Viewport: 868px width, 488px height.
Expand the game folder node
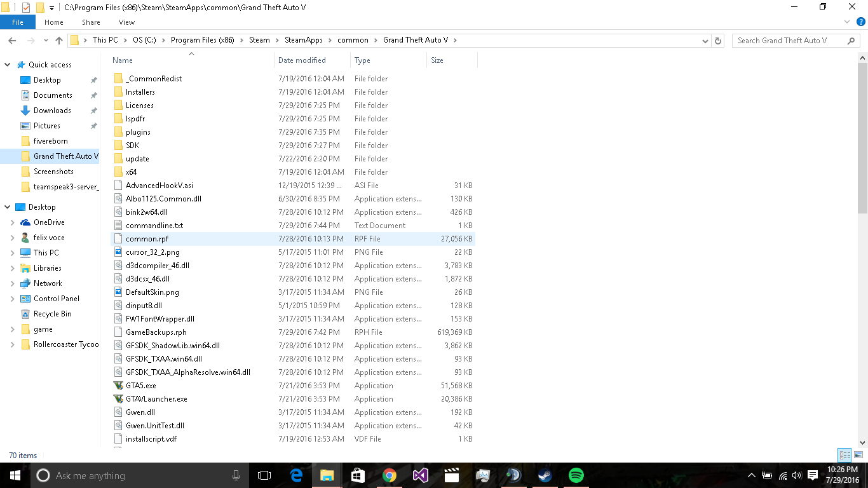(12, 329)
